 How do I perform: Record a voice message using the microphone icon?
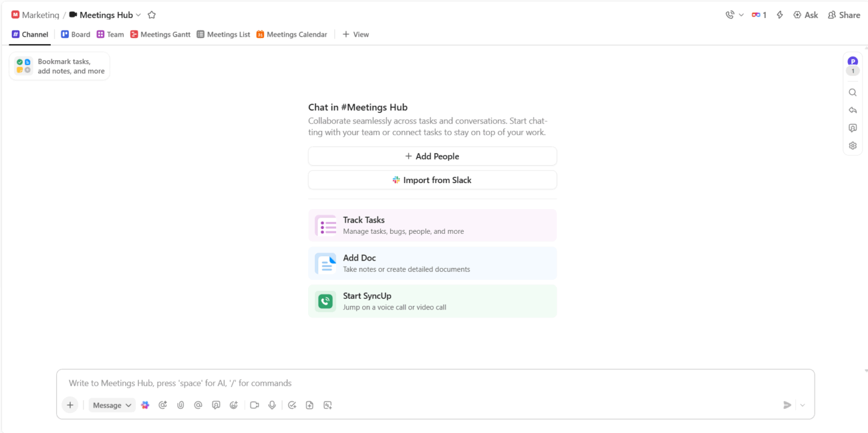(x=272, y=404)
